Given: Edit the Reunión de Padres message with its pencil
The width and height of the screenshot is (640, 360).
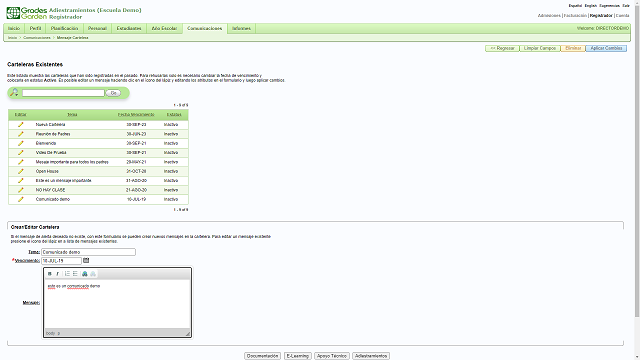Looking at the screenshot, I should coord(20,134).
